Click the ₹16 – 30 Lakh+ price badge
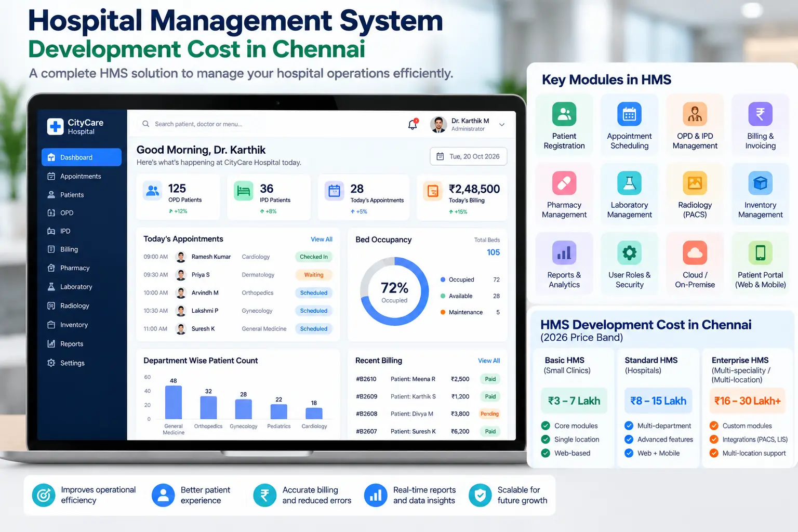 [747, 401]
